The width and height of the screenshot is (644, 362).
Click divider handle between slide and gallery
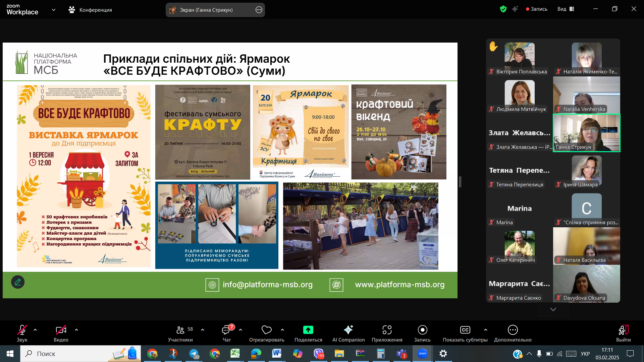(460, 182)
